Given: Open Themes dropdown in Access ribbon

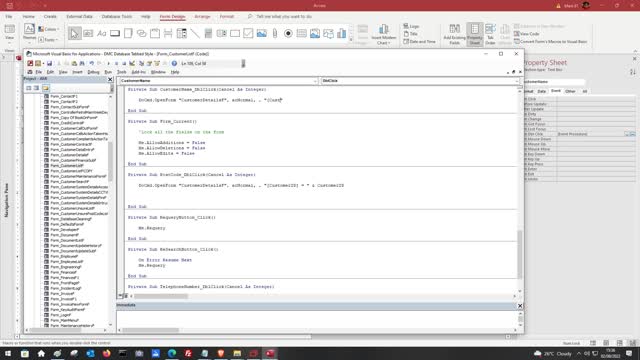Looking at the screenshot, I should [29, 33].
